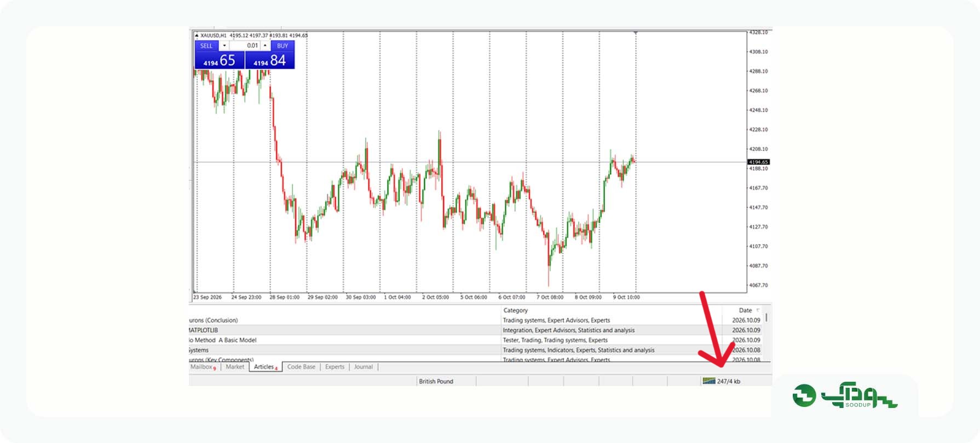Click the 0.01 volume input field

tap(244, 46)
